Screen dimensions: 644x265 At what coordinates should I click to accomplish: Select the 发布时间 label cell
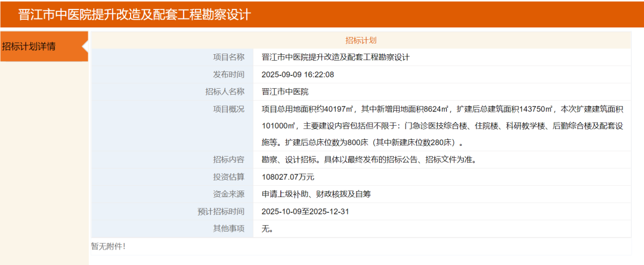(172, 74)
